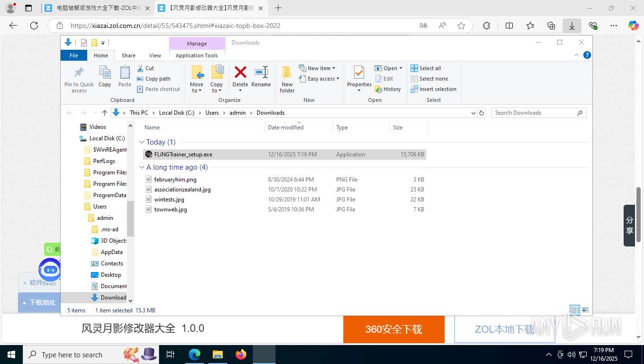Switch to details view layout
The width and height of the screenshot is (644, 364).
click(575, 310)
